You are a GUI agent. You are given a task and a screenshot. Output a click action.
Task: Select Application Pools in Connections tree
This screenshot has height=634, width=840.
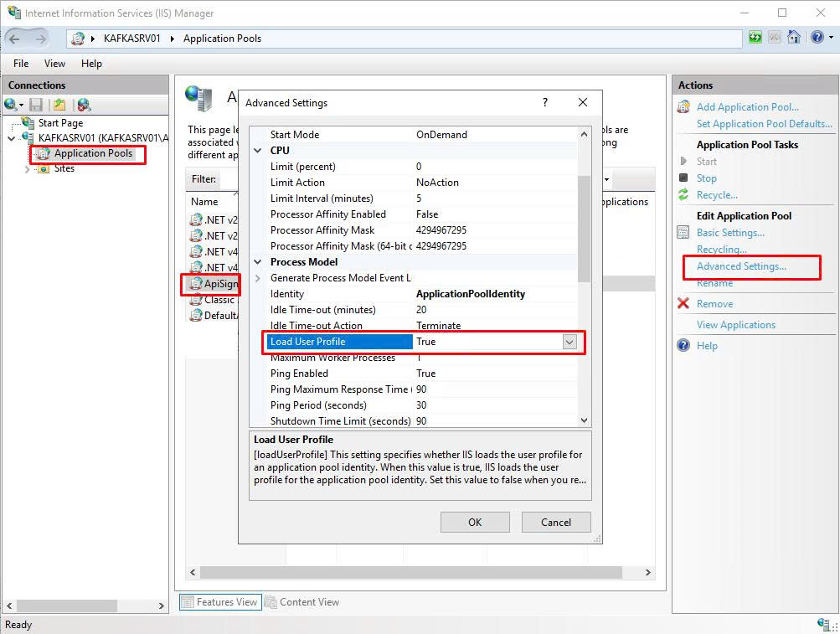[x=93, y=153]
